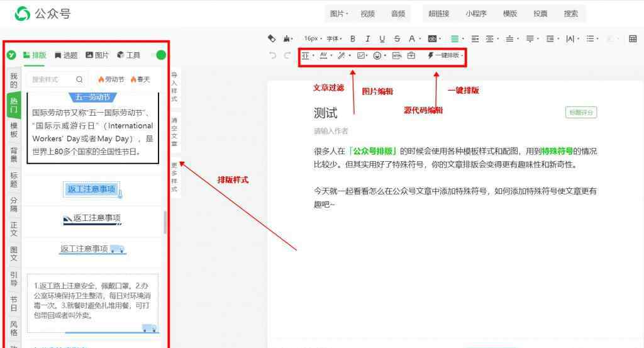This screenshot has width=644, height=348.
Task: Click the search magnifier in style search box
Action: tap(79, 79)
